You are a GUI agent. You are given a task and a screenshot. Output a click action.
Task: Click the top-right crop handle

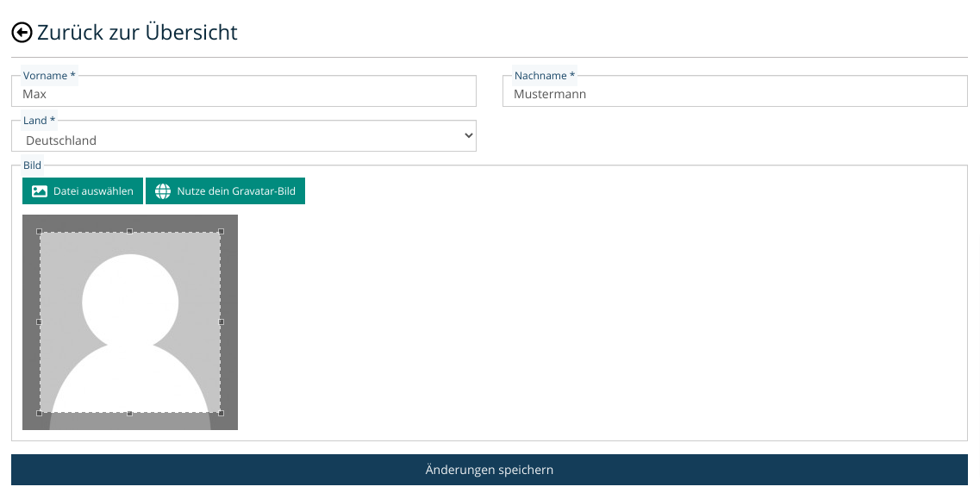click(221, 231)
